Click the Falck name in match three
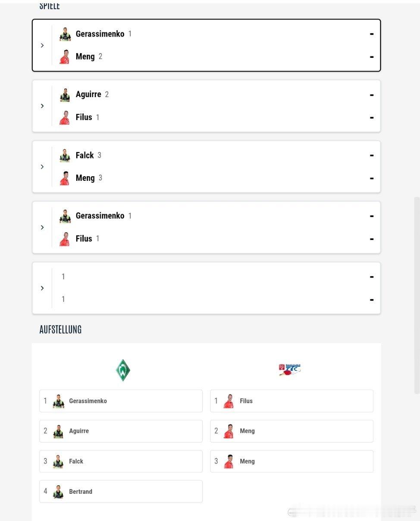Screen dimensions: 420x521 point(85,155)
